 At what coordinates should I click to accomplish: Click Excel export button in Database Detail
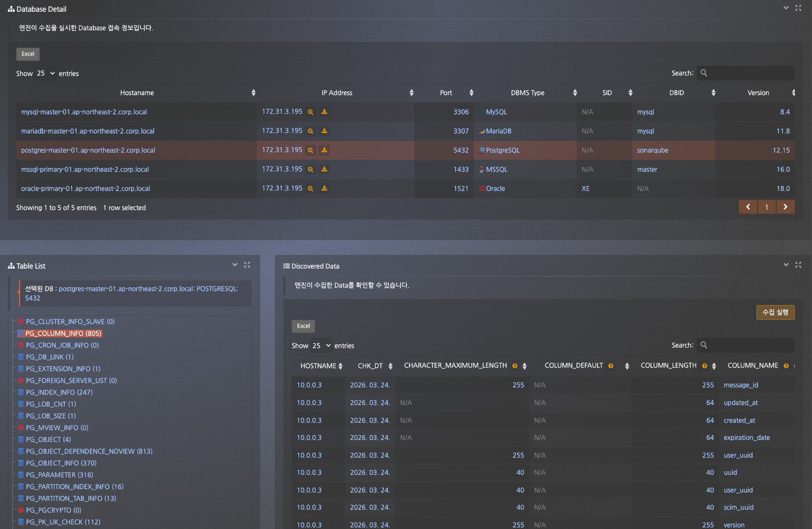(x=28, y=54)
